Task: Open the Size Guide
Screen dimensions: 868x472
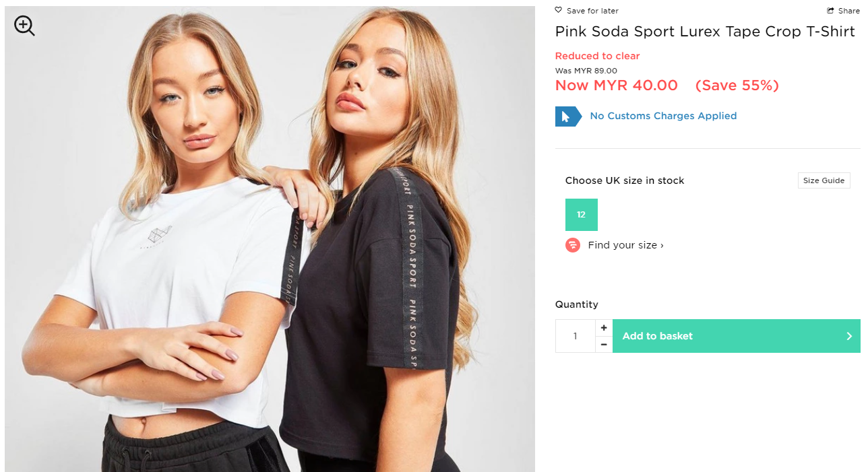Action: (824, 180)
